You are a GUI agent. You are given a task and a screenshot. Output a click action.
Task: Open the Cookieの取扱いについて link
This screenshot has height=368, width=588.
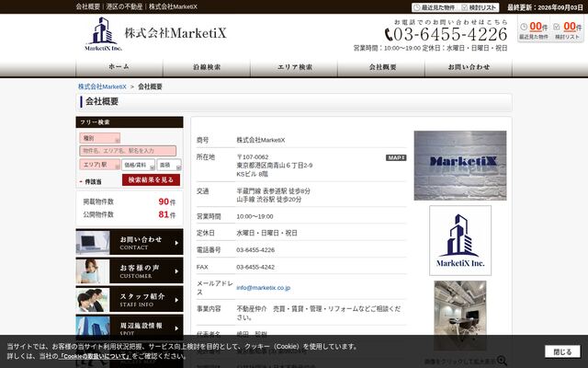[x=95, y=356]
